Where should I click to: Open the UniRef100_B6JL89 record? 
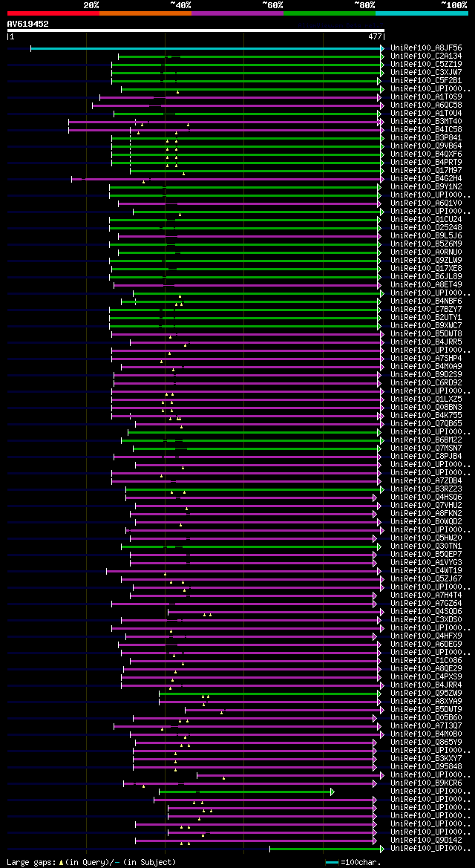(x=426, y=277)
